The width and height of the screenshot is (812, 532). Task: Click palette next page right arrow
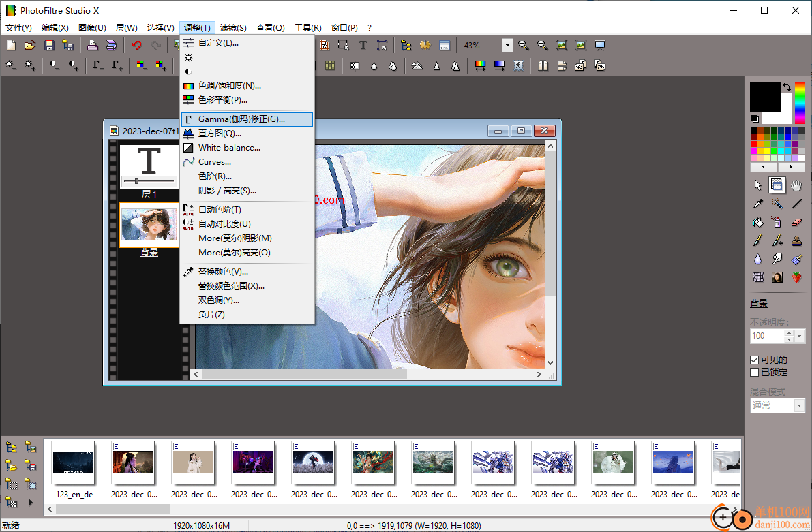pyautogui.click(x=791, y=167)
